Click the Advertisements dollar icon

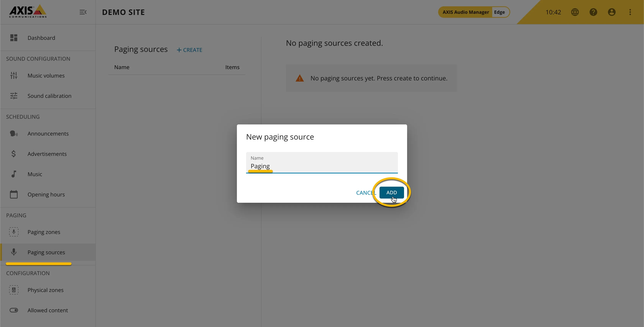[x=13, y=154]
